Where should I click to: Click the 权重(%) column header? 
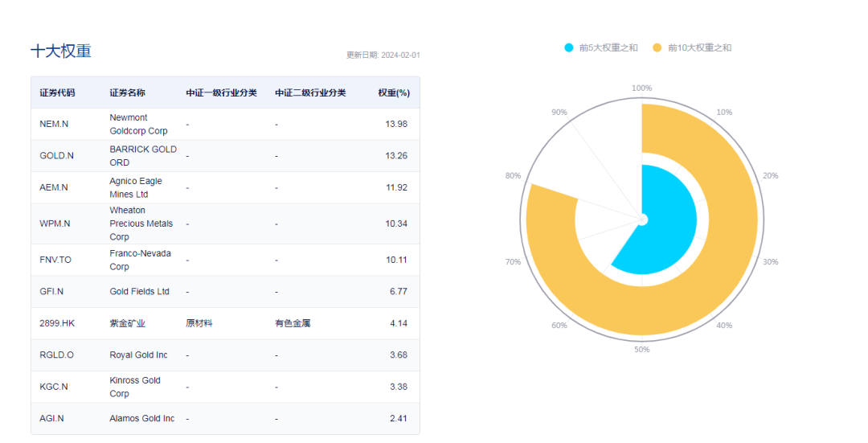click(x=394, y=92)
